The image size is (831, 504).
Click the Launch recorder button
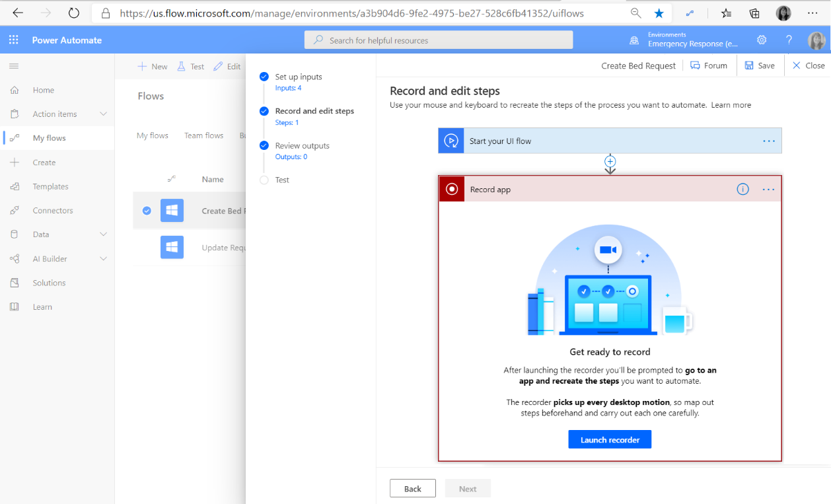(610, 440)
